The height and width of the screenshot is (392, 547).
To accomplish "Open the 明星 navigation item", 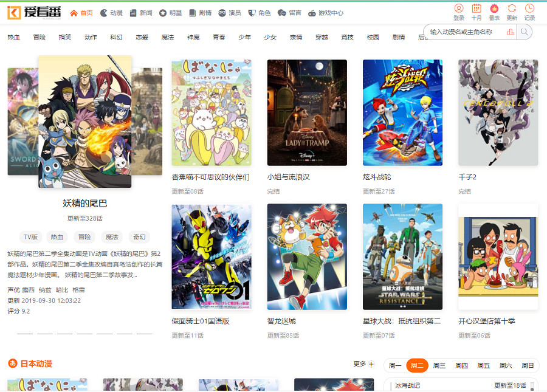I will point(171,13).
